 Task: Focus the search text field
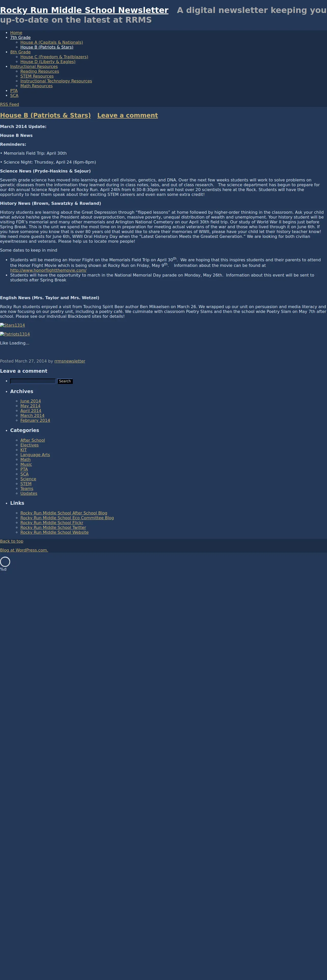click(33, 381)
